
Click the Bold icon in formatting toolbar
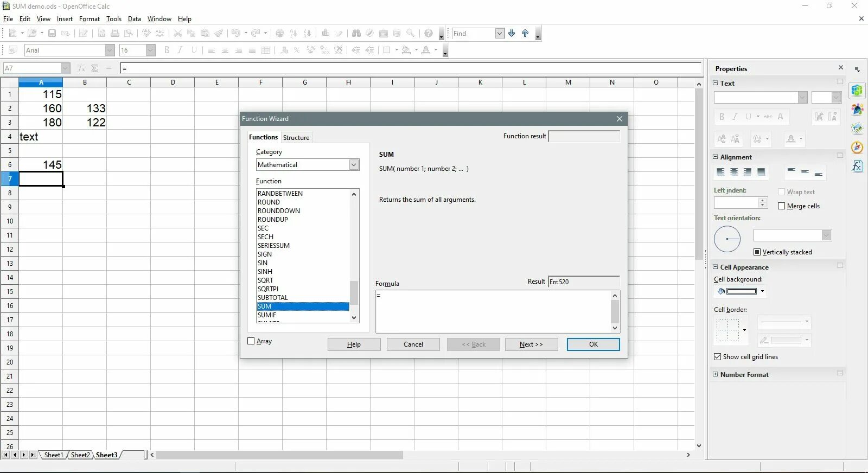167,50
